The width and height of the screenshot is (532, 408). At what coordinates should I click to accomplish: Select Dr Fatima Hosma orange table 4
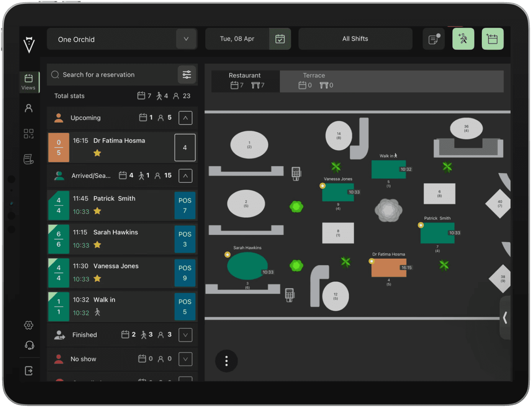point(389,268)
